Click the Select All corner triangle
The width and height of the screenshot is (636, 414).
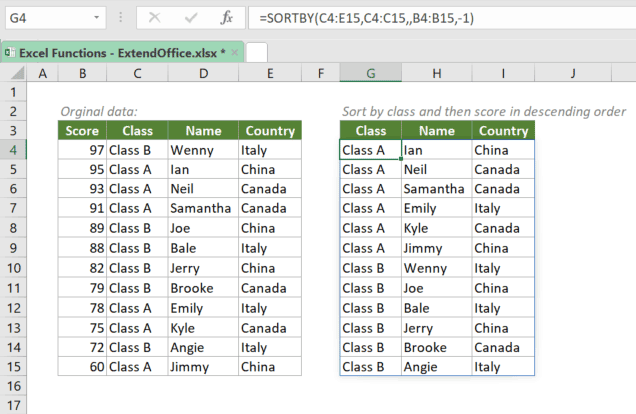click(14, 74)
